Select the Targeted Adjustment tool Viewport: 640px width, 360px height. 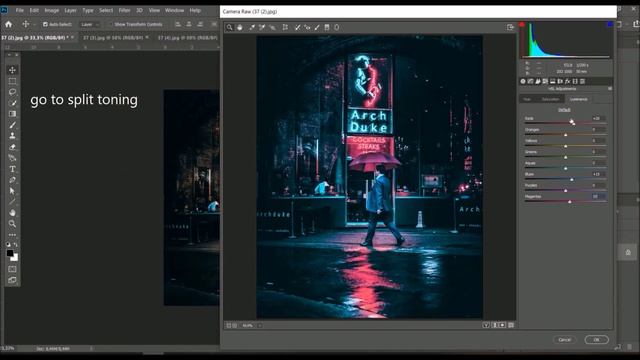tap(272, 27)
